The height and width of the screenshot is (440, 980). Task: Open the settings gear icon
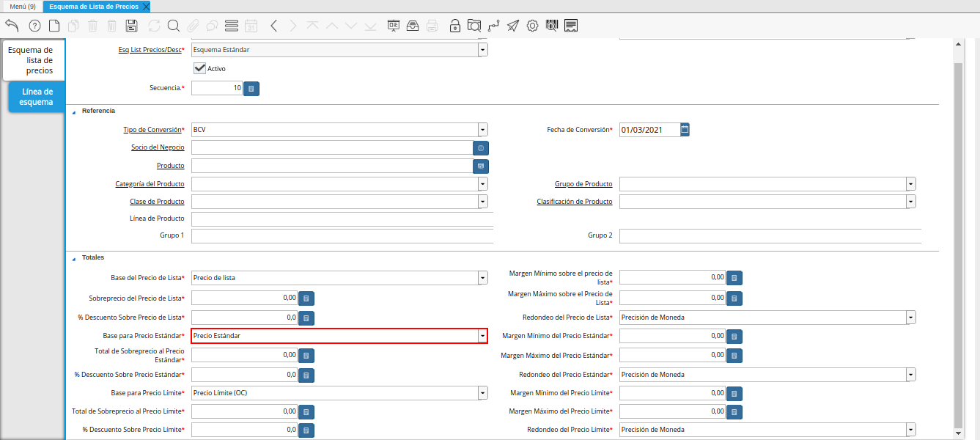click(x=532, y=26)
